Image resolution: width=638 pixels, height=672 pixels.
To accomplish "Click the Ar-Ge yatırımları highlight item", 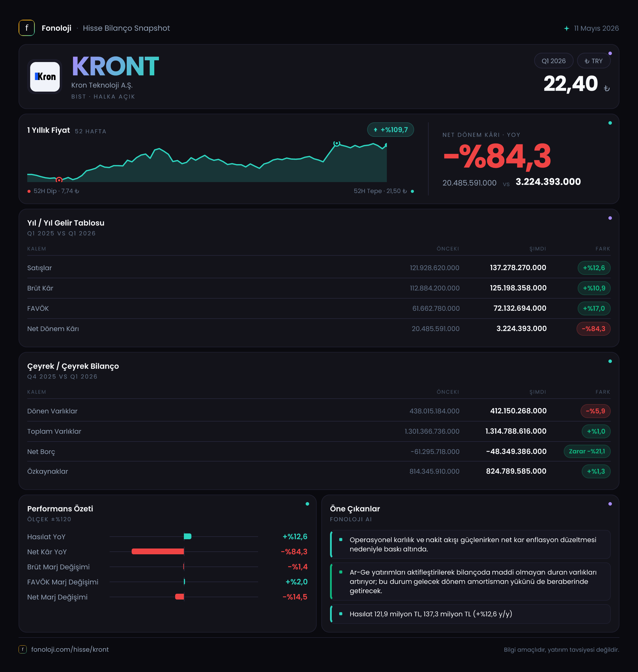I will 470,581.
